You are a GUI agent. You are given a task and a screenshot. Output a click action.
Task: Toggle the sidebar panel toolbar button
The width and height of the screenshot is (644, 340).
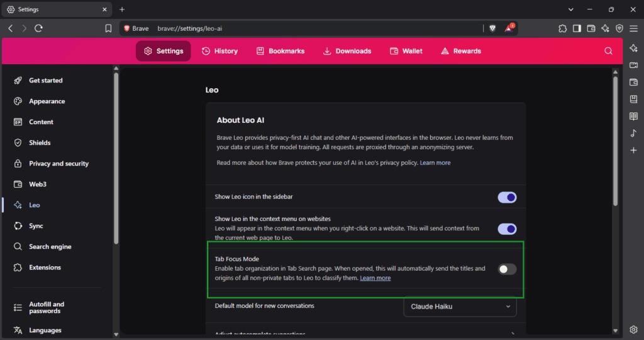[577, 28]
